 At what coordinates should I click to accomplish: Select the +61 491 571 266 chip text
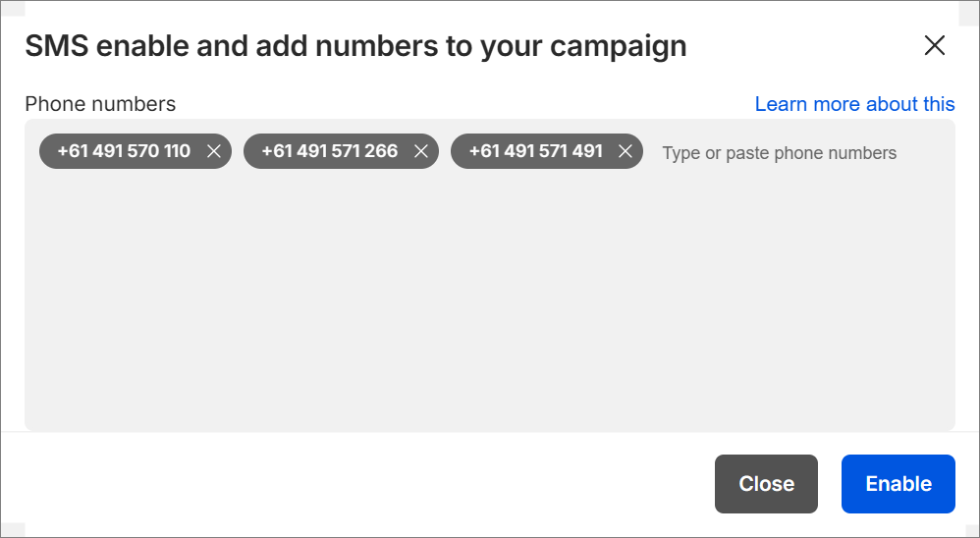329,151
